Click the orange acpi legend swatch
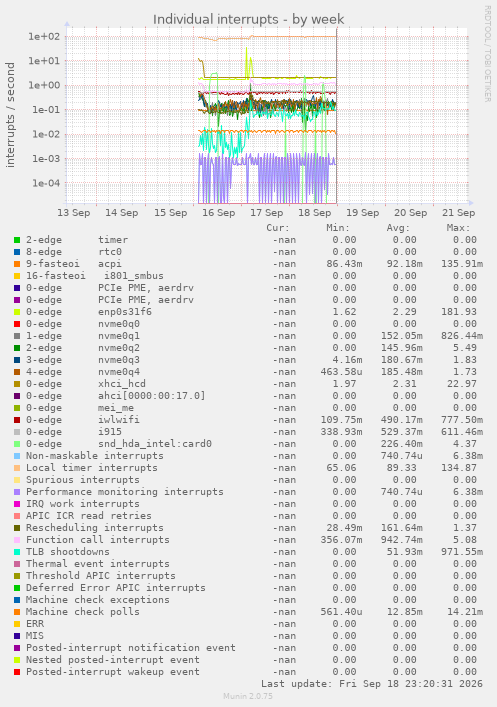 17,264
